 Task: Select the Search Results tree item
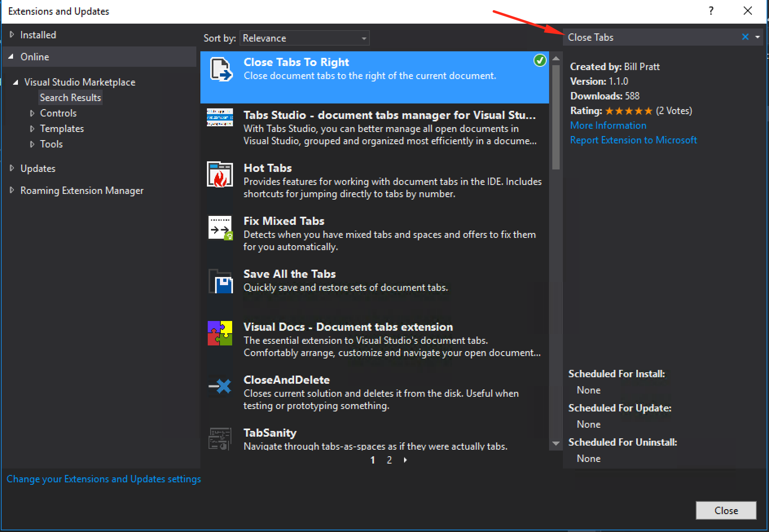point(70,97)
